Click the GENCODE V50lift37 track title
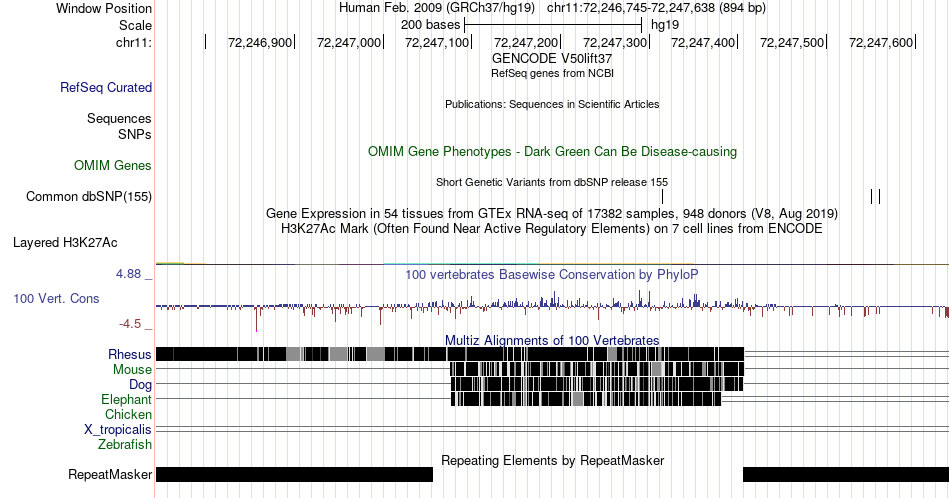Viewport: 950px width, 498px height. (x=552, y=58)
